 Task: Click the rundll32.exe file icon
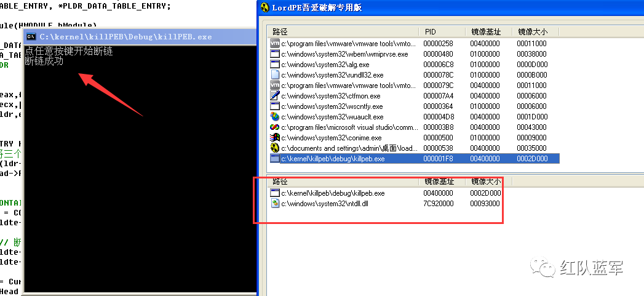pyautogui.click(x=275, y=75)
